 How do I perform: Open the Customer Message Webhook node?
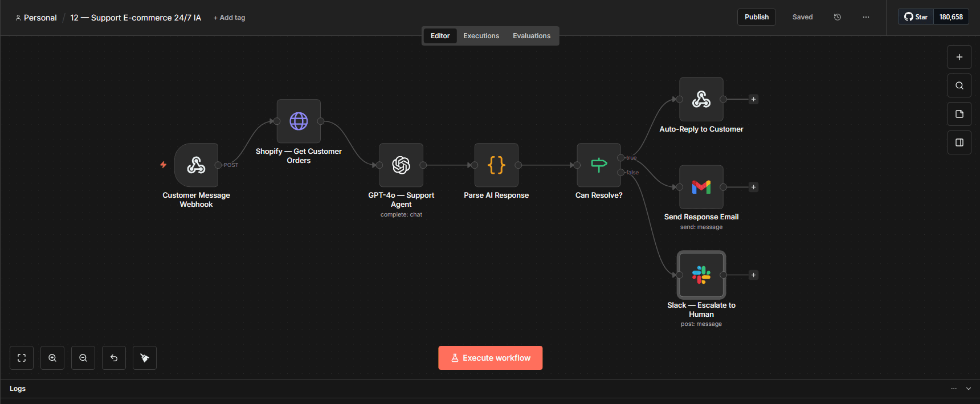point(196,165)
